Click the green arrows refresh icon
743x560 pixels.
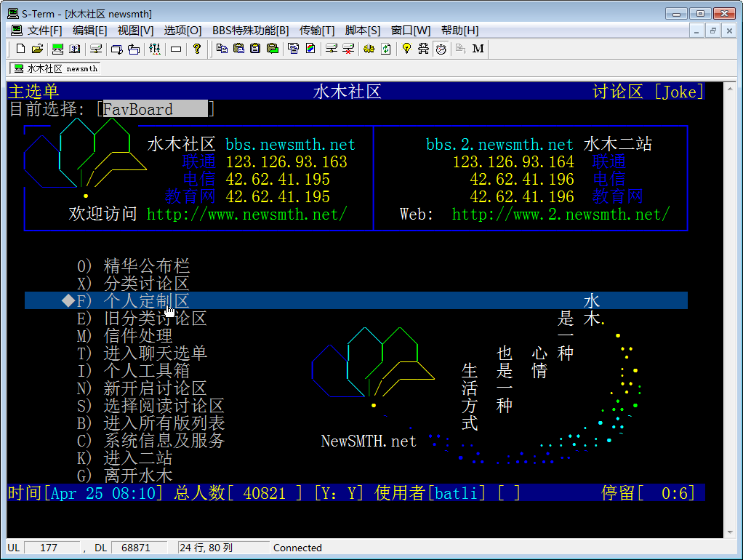click(x=386, y=49)
